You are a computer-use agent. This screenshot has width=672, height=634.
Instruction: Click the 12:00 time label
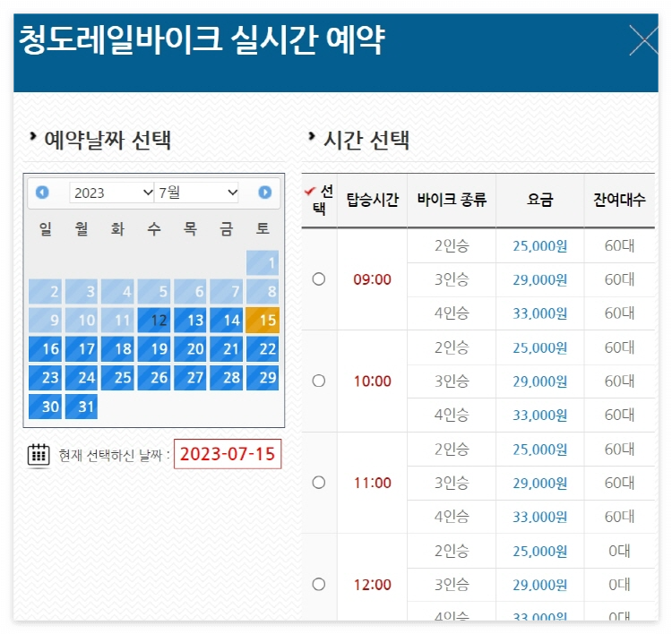(x=373, y=585)
